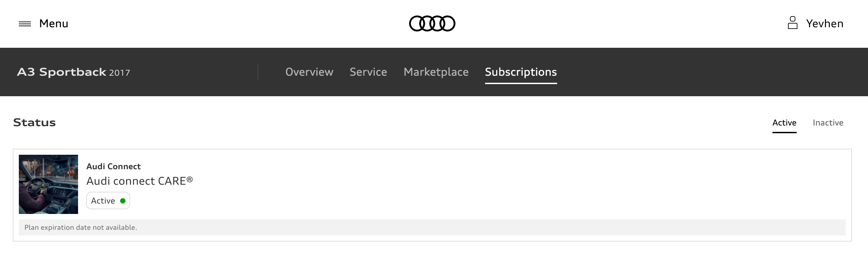Open Yevhen account name link

[x=825, y=24]
